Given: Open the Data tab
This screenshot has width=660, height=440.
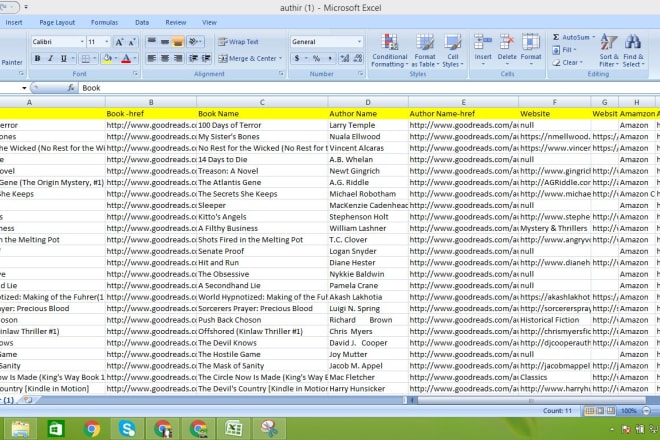Looking at the screenshot, I should (142, 23).
